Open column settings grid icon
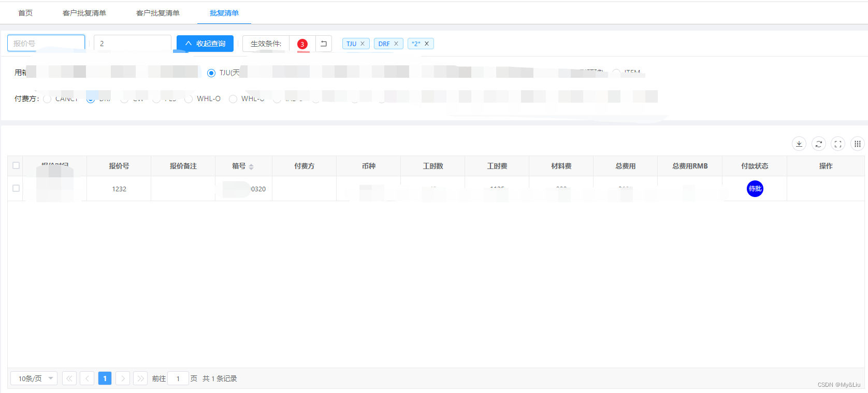This screenshot has width=868, height=393. pos(858,144)
